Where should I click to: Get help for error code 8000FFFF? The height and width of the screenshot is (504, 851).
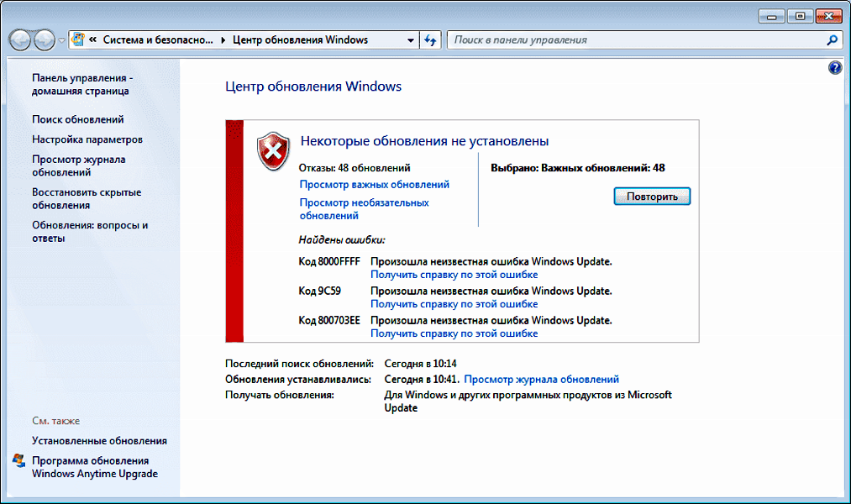point(454,275)
